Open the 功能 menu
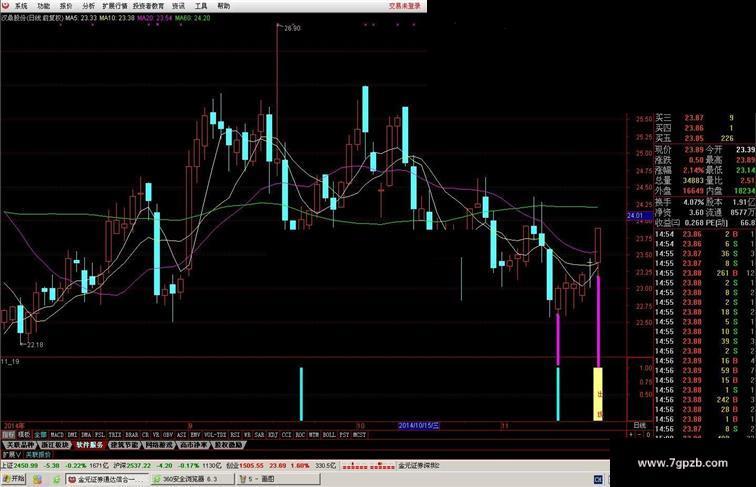756x487 pixels. coord(44,6)
